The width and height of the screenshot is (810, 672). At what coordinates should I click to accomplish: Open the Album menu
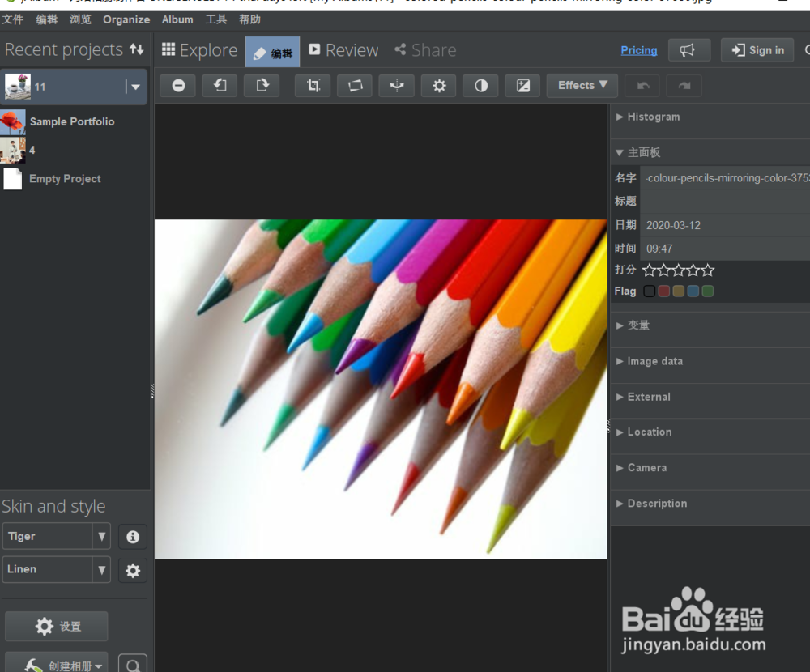[x=177, y=19]
